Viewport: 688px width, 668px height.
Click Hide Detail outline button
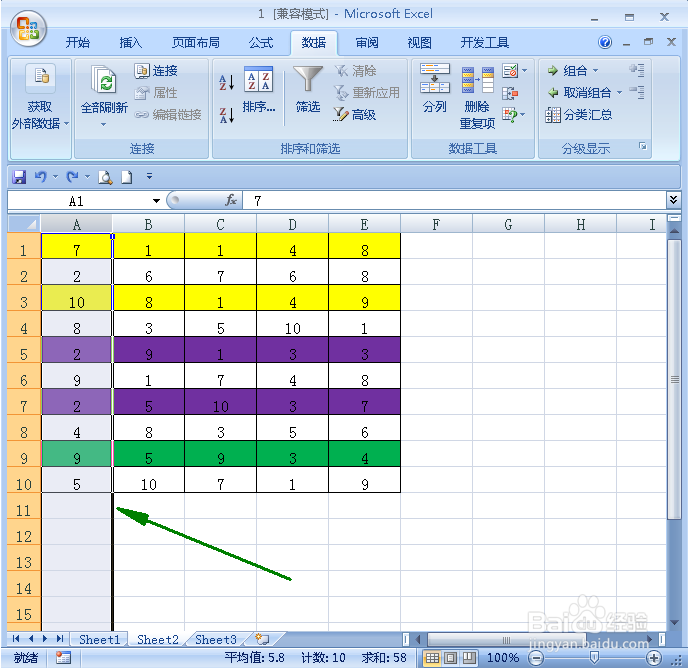[637, 92]
